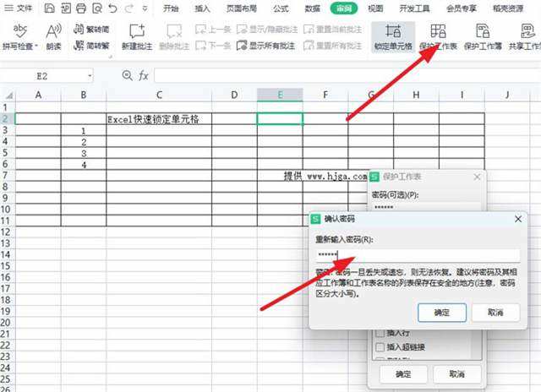This screenshot has width=541, height=392.
Task: Click 上一条 previous comment
Action: 212,30
